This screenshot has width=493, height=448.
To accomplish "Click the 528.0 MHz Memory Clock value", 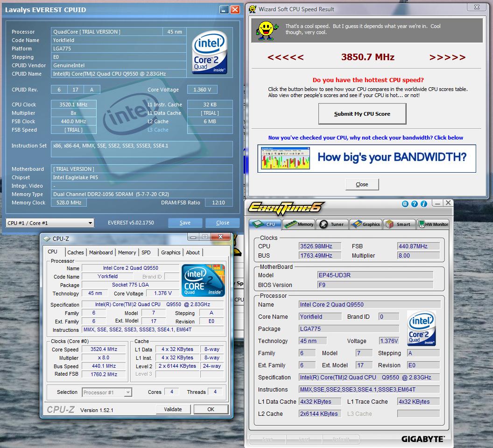I will [x=69, y=203].
